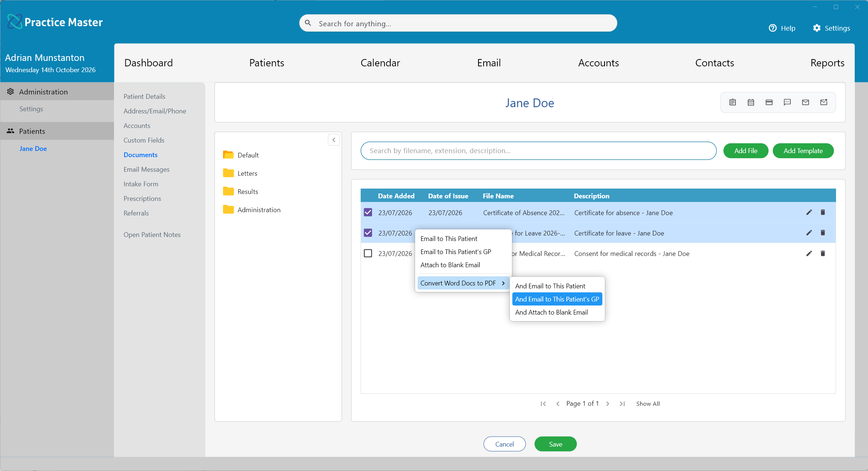Screen dimensions: 868x471
Task: Expand Convert Word Docs to PDF submenu
Action: click(x=463, y=283)
